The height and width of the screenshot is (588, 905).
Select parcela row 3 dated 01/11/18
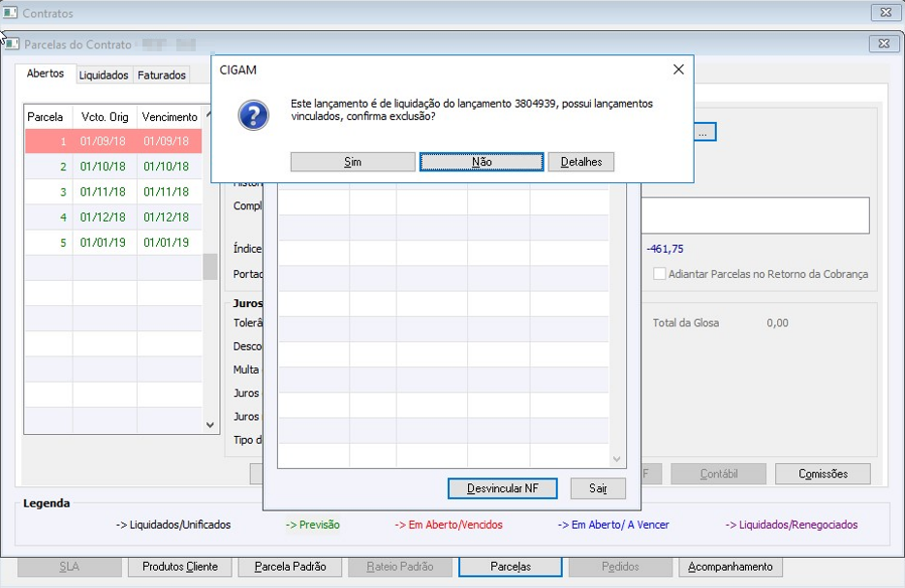[113, 192]
